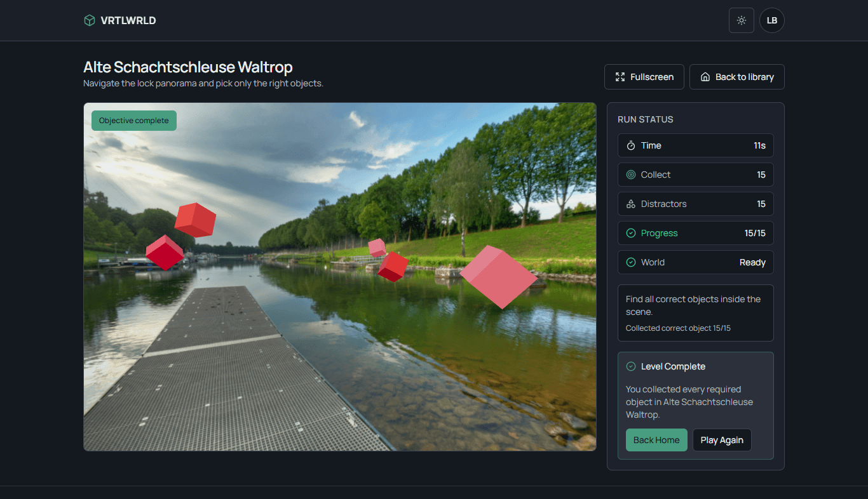Click the target icon beside Collect
868x499 pixels.
pyautogui.click(x=631, y=175)
